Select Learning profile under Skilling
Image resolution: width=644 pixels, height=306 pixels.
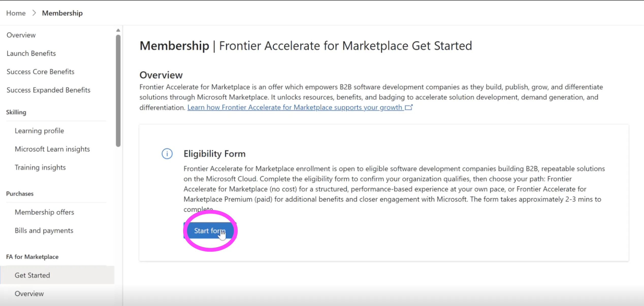tap(39, 131)
